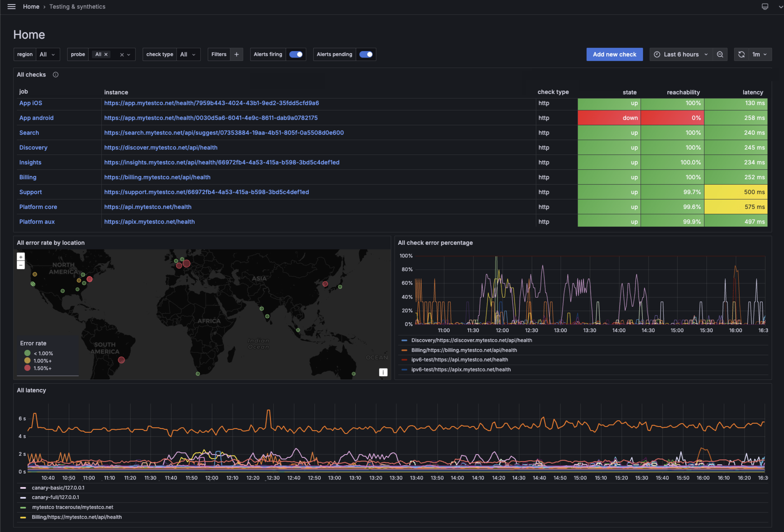Refresh the dashboard data
The image size is (784, 532).
741,54
